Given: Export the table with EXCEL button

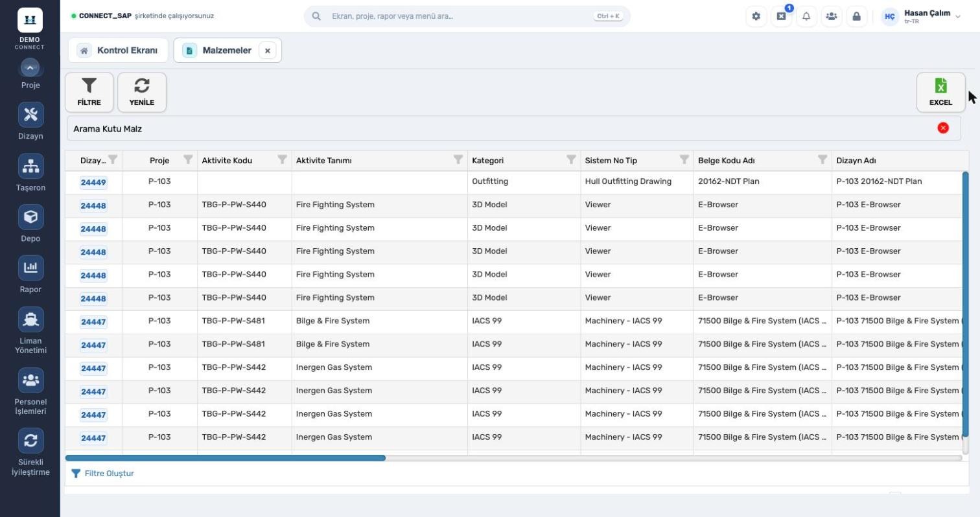Looking at the screenshot, I should (940, 92).
